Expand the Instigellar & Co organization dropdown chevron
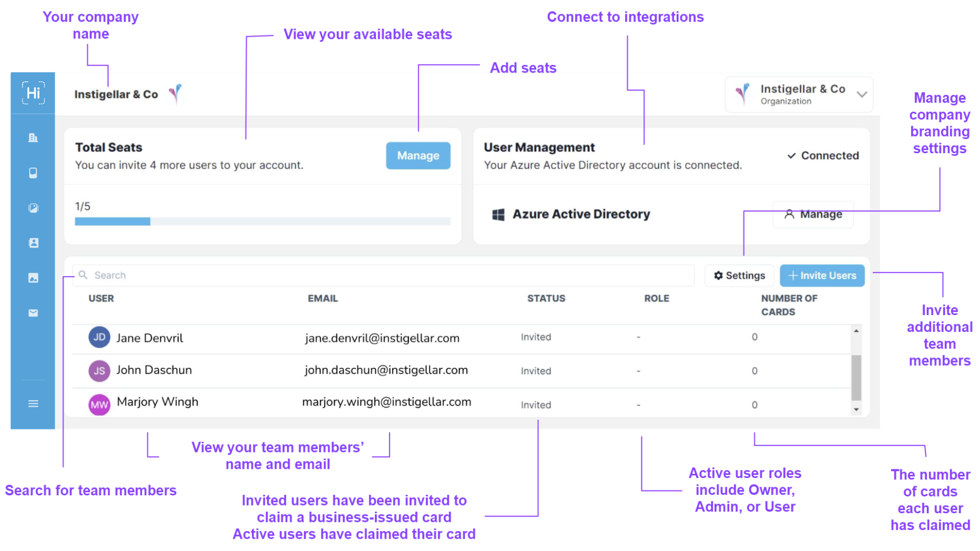Viewport: 980px width, 551px height. pyautogui.click(x=862, y=94)
